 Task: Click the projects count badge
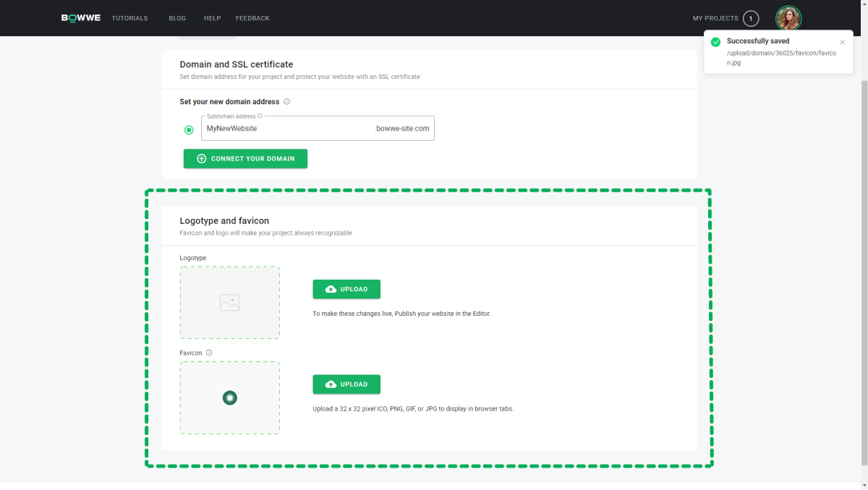(751, 18)
